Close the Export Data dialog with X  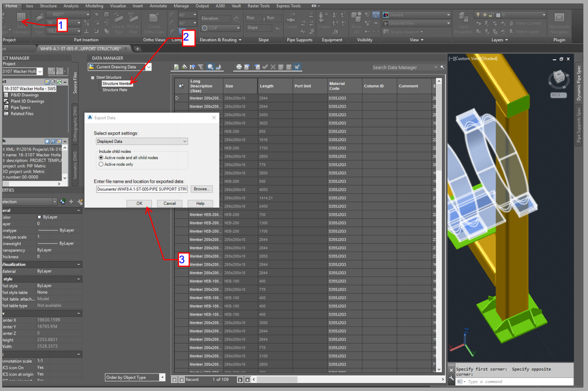[x=213, y=118]
